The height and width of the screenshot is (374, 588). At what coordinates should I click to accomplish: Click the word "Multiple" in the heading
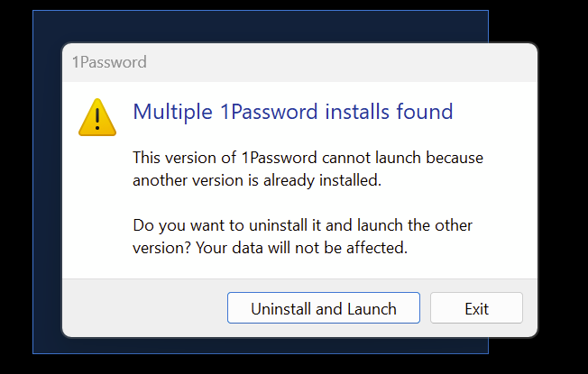click(173, 113)
